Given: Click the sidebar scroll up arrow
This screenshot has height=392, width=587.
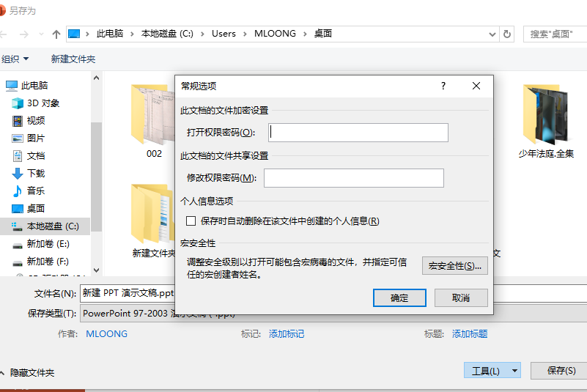Looking at the screenshot, I should (96, 78).
